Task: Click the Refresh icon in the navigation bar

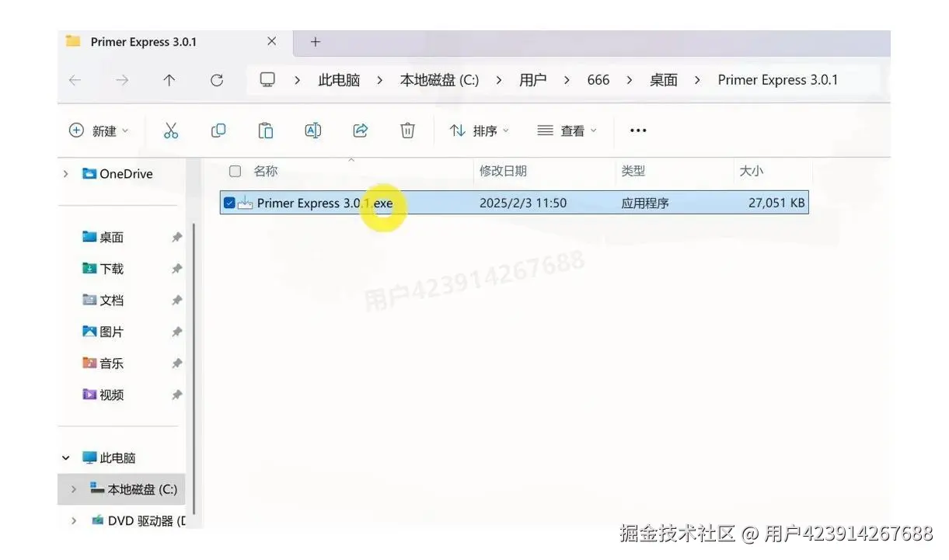Action: tap(218, 79)
